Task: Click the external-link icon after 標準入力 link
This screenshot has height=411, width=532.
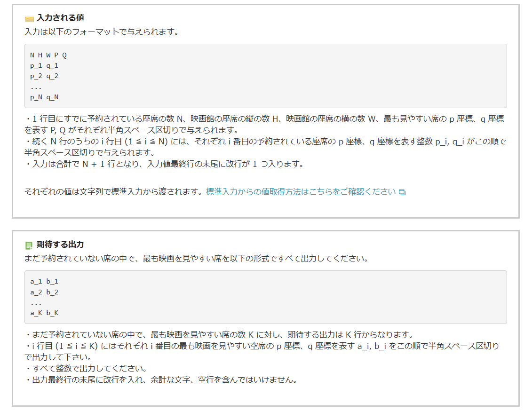Action: (x=402, y=192)
